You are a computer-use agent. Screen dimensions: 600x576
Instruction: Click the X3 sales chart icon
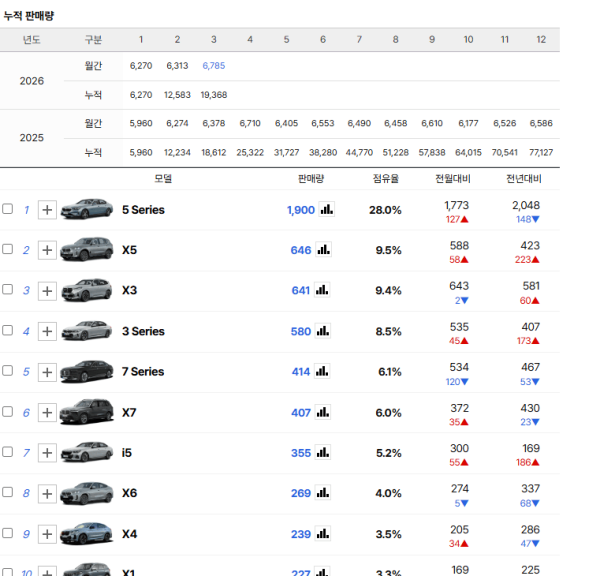tap(324, 291)
